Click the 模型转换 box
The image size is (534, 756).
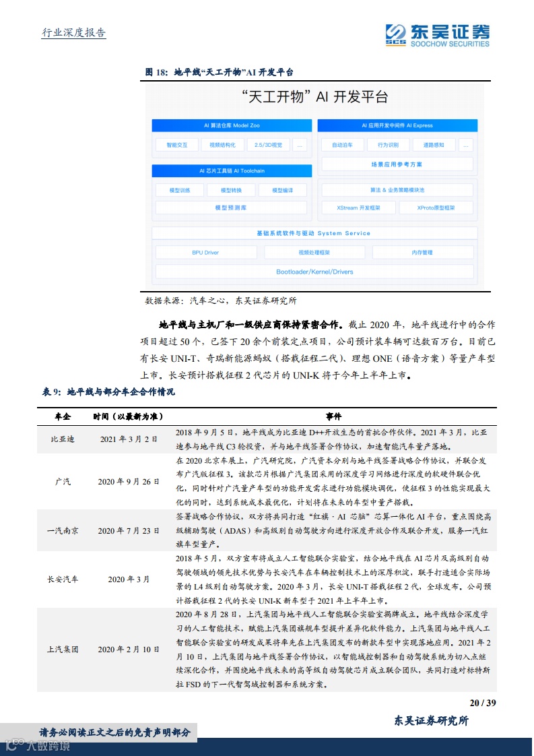coord(231,191)
